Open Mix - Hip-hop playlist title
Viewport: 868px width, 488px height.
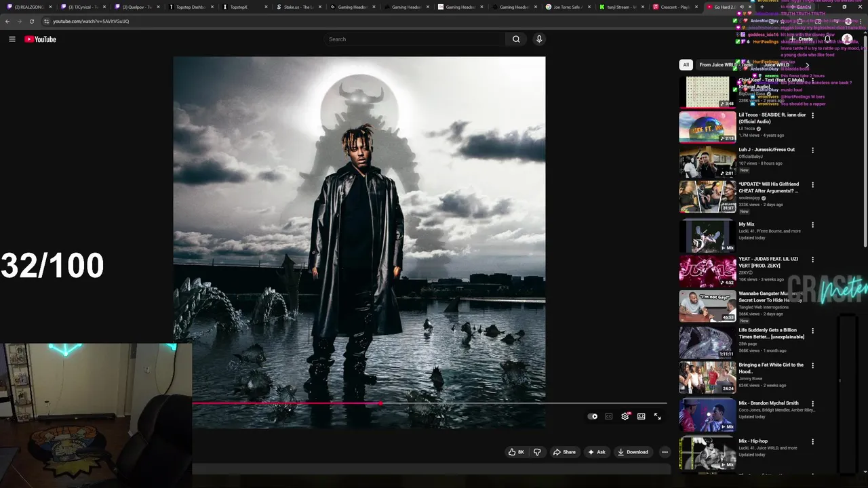tap(753, 441)
